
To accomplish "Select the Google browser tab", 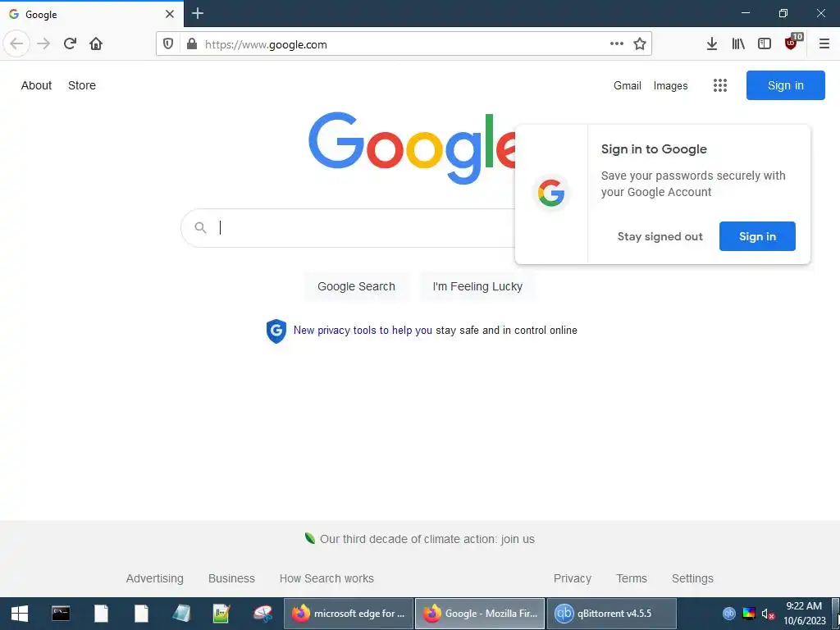I will pos(91,14).
